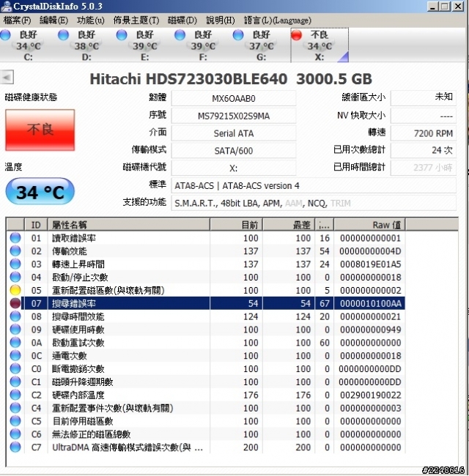469x476 pixels.
Task: Select attribute name 硬碟內部溫度
Action: [x=78, y=395]
